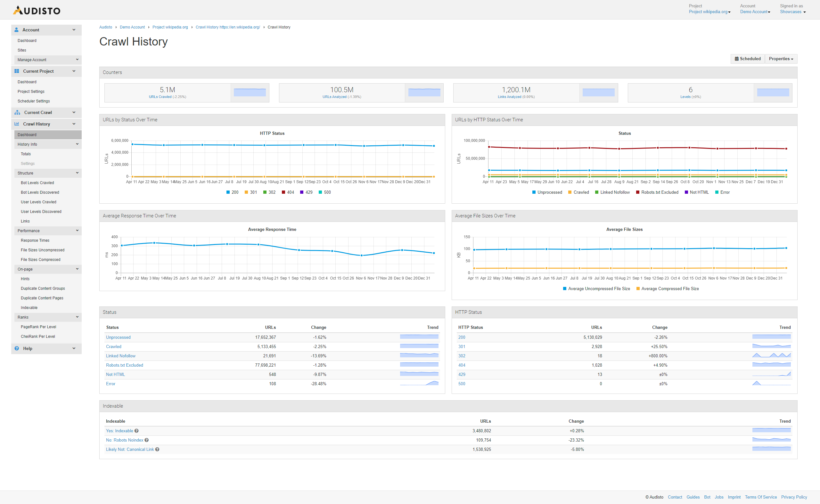Screen dimensions: 820x504
Task: Click the Scheduled button
Action: (747, 59)
